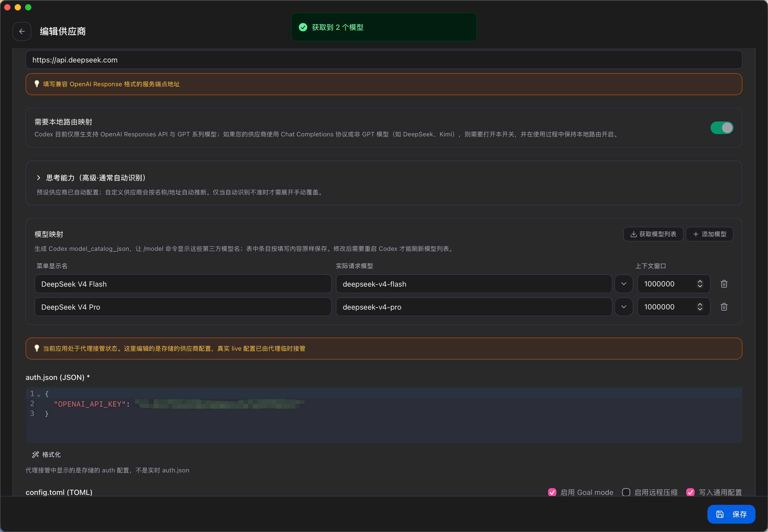Click the 格式化 magic wand icon

point(35,455)
